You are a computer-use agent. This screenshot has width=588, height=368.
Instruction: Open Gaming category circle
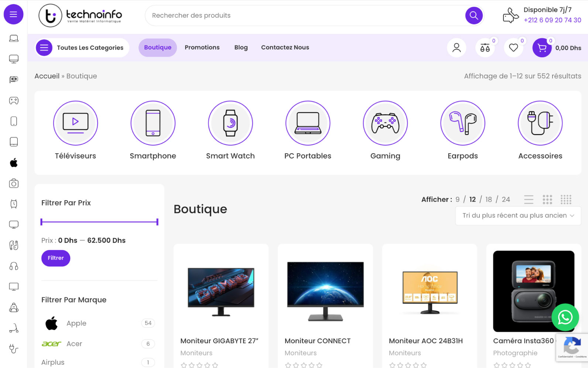pyautogui.click(x=385, y=123)
